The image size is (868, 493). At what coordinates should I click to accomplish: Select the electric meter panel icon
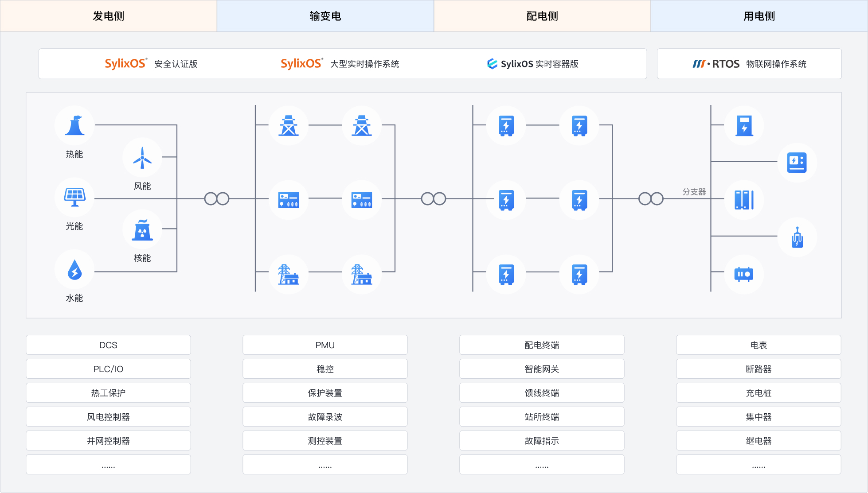pyautogui.click(x=797, y=163)
